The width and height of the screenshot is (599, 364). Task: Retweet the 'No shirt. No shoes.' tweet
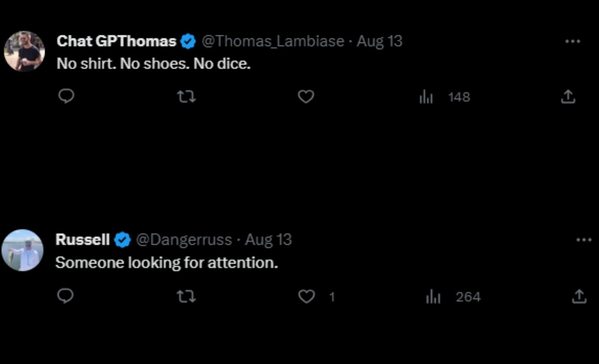pos(186,96)
